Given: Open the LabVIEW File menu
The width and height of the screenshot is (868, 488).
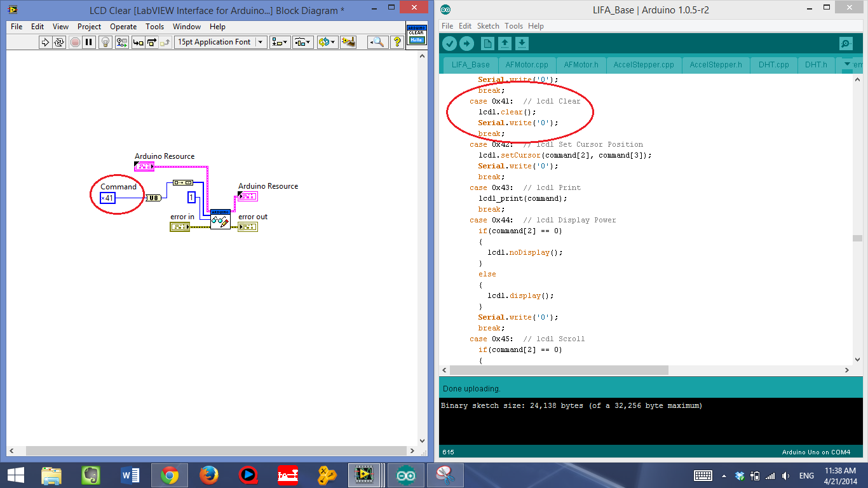Looking at the screenshot, I should tap(17, 27).
